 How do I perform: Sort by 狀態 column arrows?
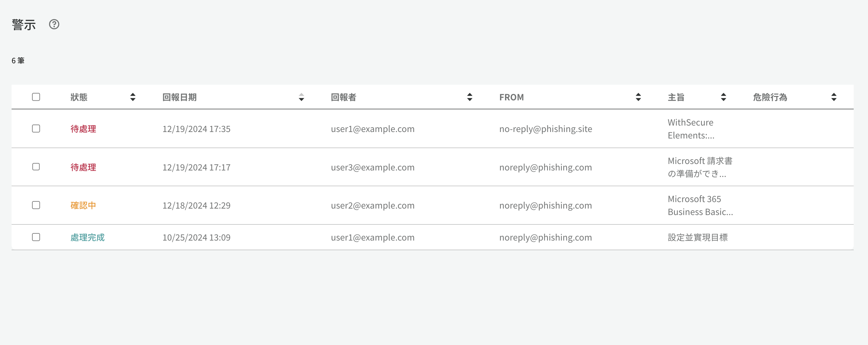tap(133, 97)
